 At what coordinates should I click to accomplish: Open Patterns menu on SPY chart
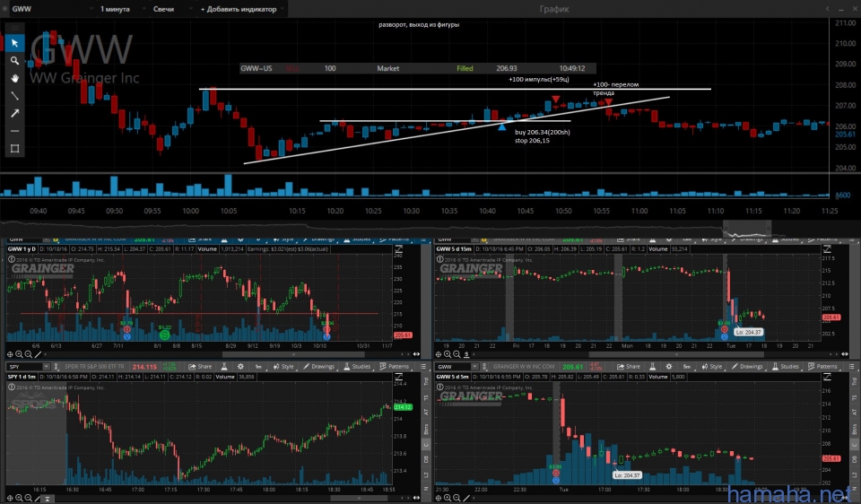point(395,367)
